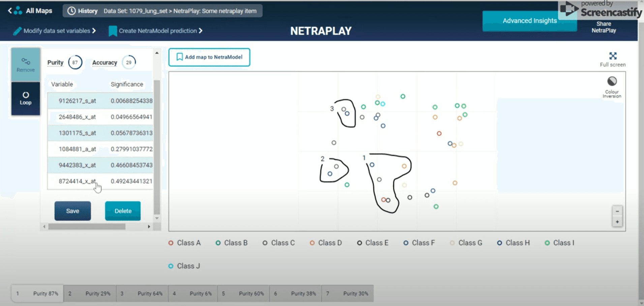Toggle Class H legend marker
Viewport: 644px width, 306px height.
pos(499,243)
